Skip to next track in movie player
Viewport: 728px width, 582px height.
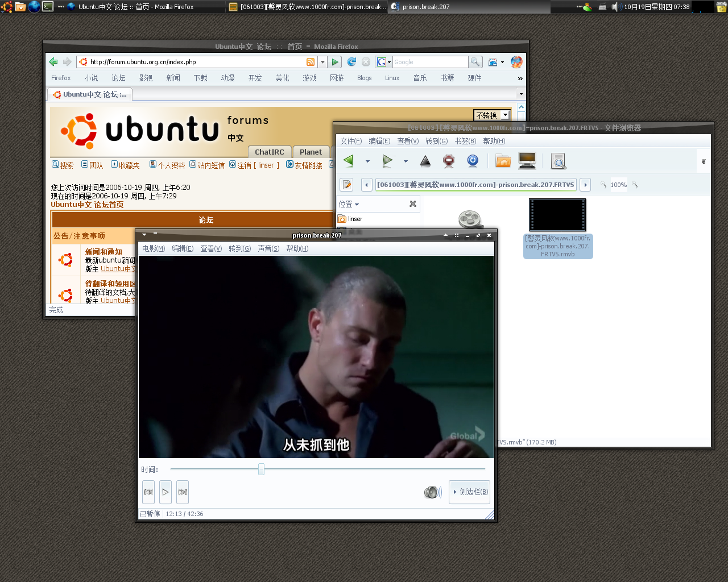point(183,492)
